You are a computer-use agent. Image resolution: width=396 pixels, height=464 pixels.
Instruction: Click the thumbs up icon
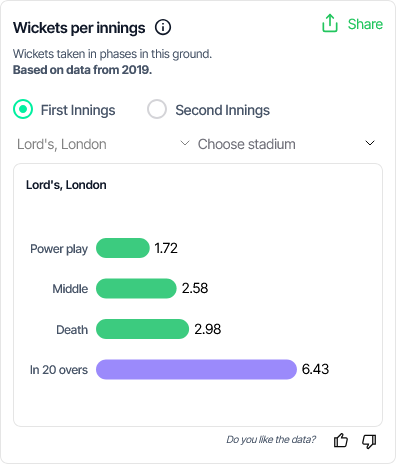pyautogui.click(x=341, y=440)
